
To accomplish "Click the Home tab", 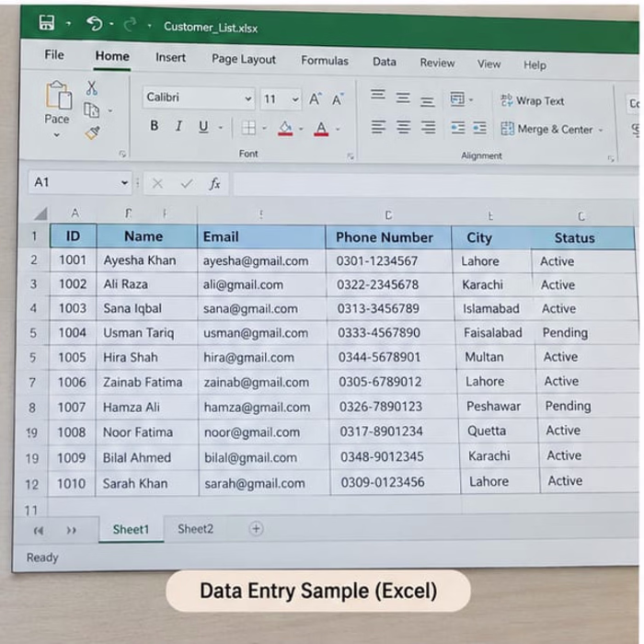I will [112, 56].
